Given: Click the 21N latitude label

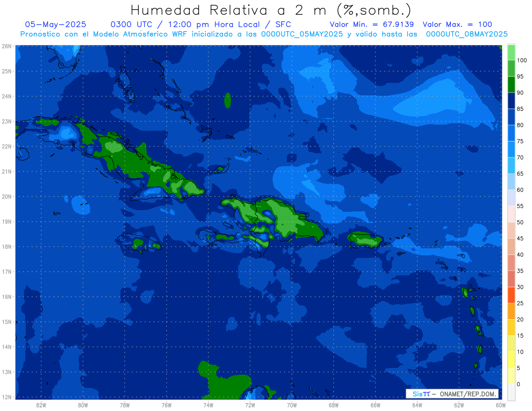Looking at the screenshot, I should pos(7,172).
